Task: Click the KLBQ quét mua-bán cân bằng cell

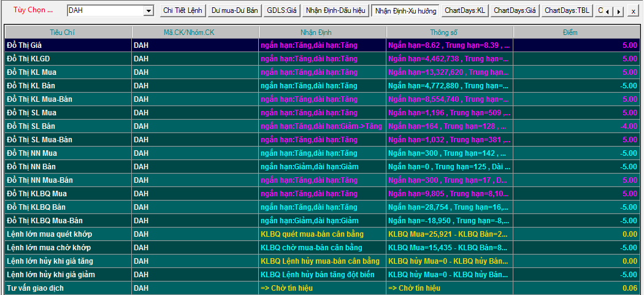Action: (323, 234)
